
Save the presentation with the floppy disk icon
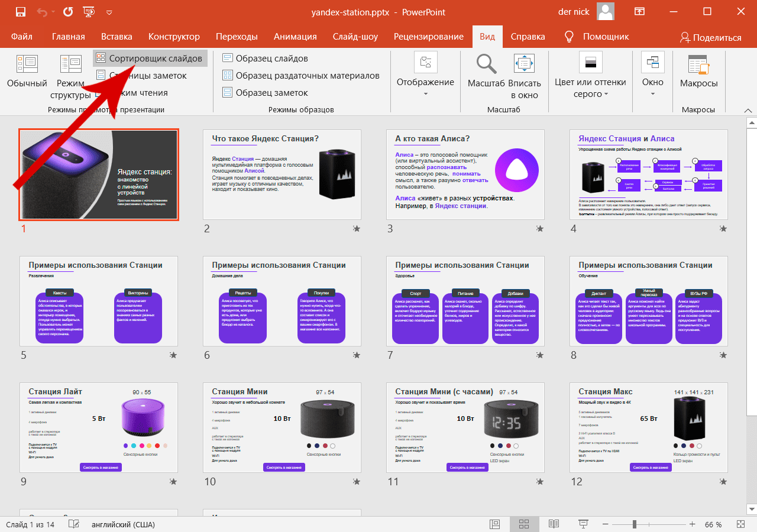(x=21, y=12)
